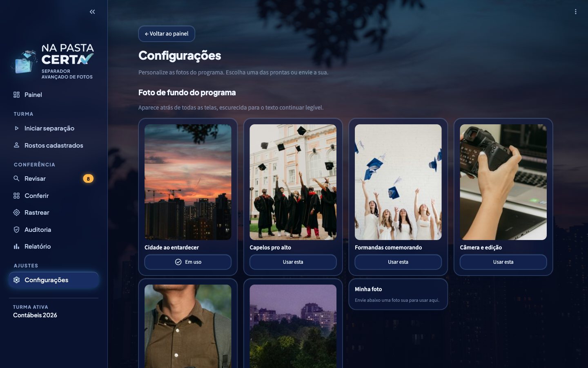Click the Painel grid icon
The width and height of the screenshot is (588, 368).
[x=16, y=95]
